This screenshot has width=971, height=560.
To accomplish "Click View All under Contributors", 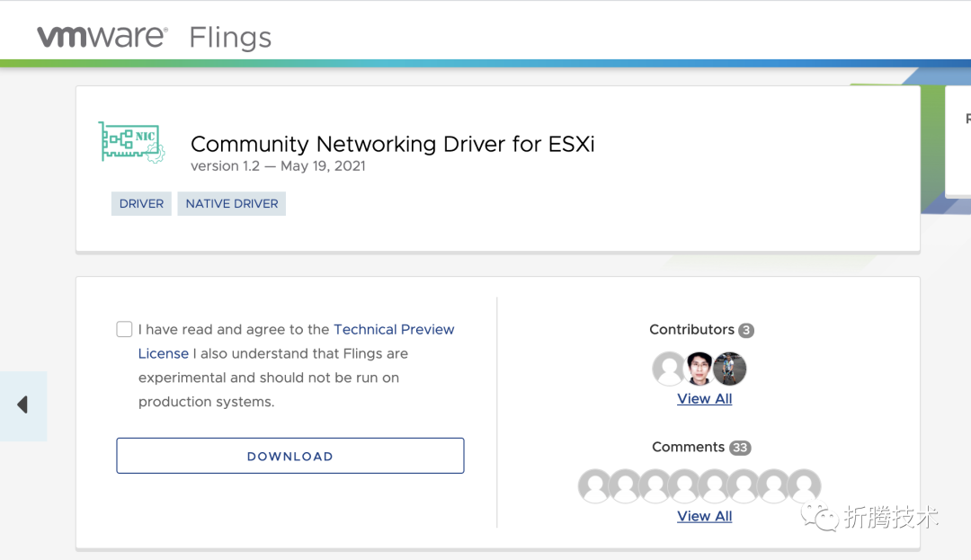I will pos(704,398).
